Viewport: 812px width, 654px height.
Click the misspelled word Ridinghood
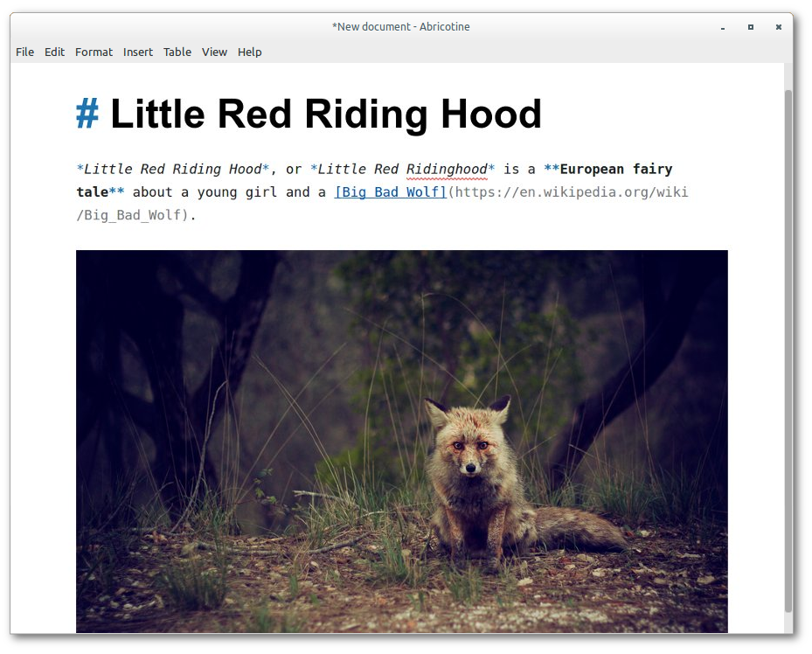[447, 170]
